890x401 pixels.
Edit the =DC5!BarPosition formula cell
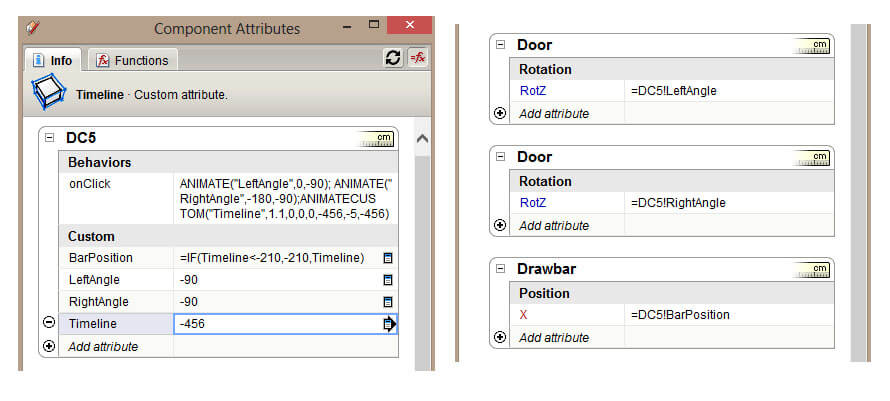pos(729,315)
